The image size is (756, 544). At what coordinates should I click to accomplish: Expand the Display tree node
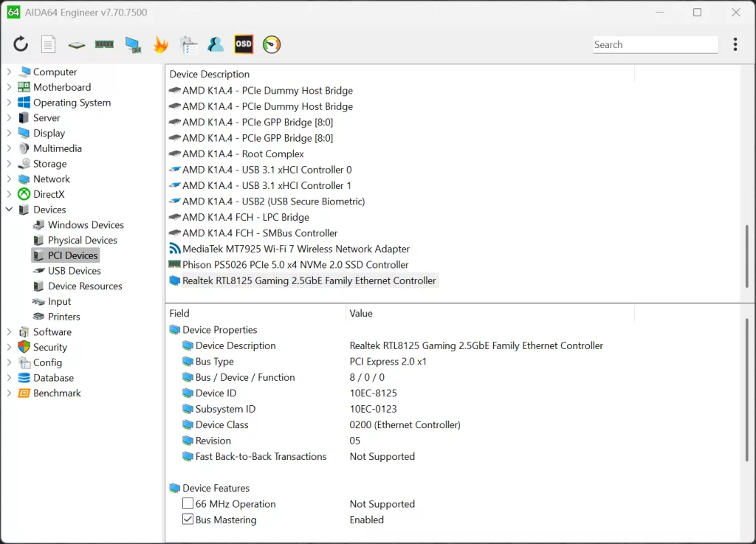point(9,133)
